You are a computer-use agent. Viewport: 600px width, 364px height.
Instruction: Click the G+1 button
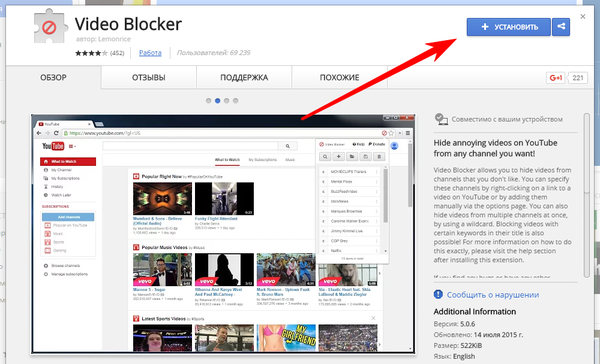[x=556, y=78]
